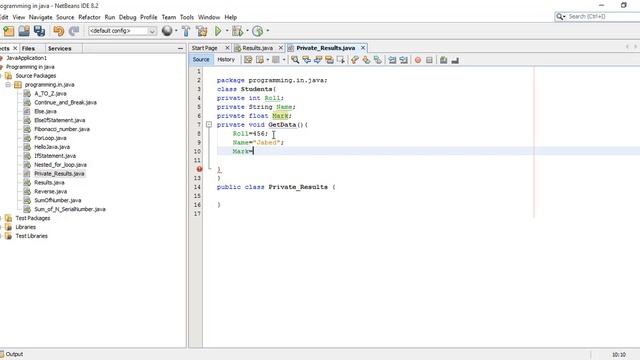
Task: Click the magnifier Find Selection icon
Action: 295,60
